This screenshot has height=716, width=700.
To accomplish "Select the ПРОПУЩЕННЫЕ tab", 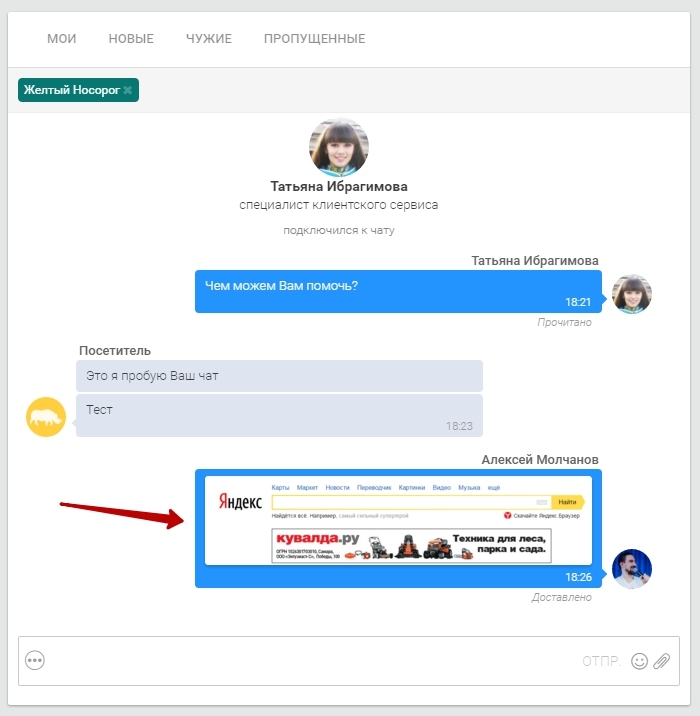I will click(315, 39).
